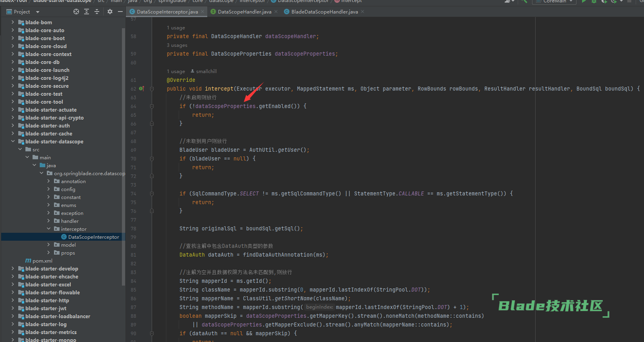Collapse the interceptor package
The width and height of the screenshot is (644, 342).
pyautogui.click(x=48, y=229)
